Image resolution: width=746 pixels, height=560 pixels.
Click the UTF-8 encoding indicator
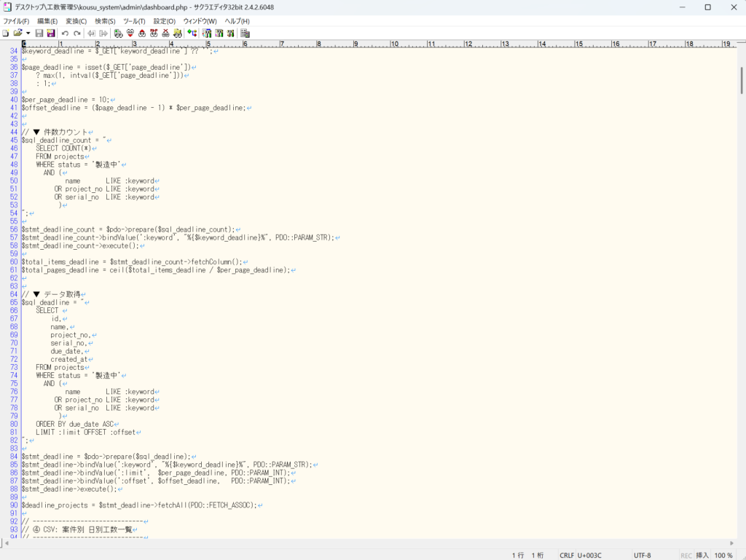(x=643, y=555)
